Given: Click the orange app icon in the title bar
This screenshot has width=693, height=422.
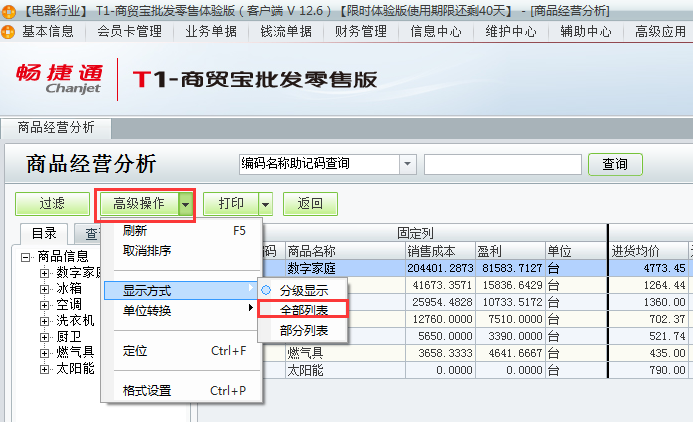Looking at the screenshot, I should (x=8, y=11).
